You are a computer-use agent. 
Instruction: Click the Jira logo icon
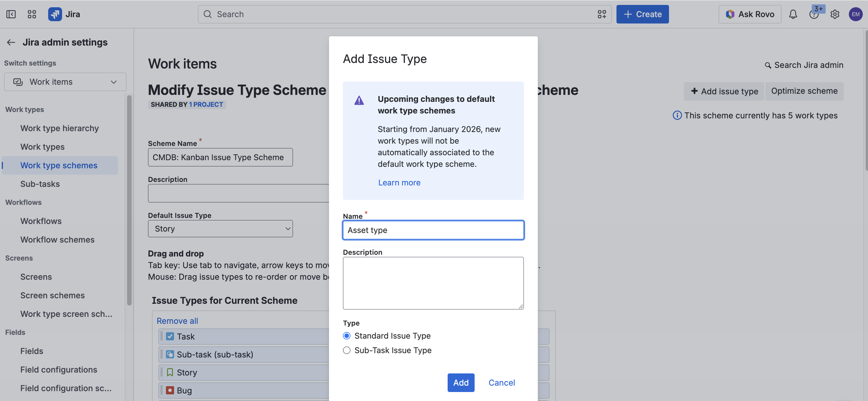click(55, 14)
